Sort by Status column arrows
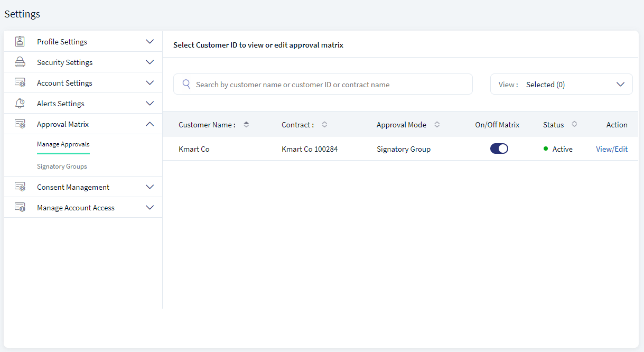 pos(574,125)
